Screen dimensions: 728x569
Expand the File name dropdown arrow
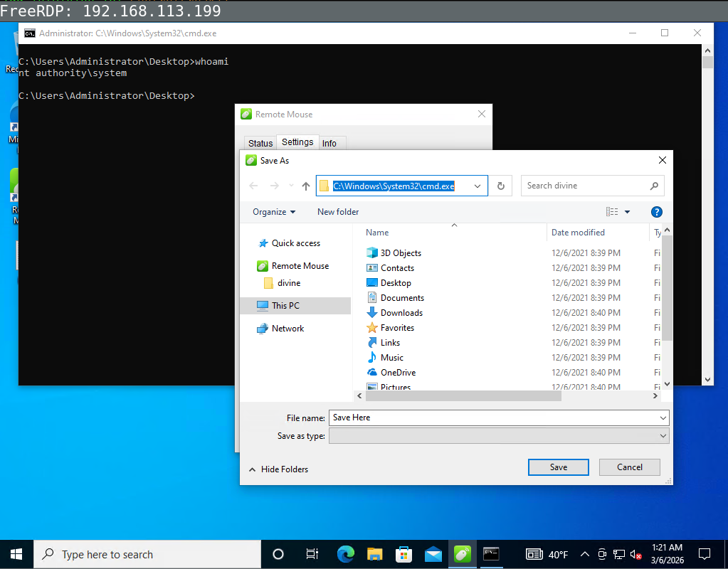(663, 418)
